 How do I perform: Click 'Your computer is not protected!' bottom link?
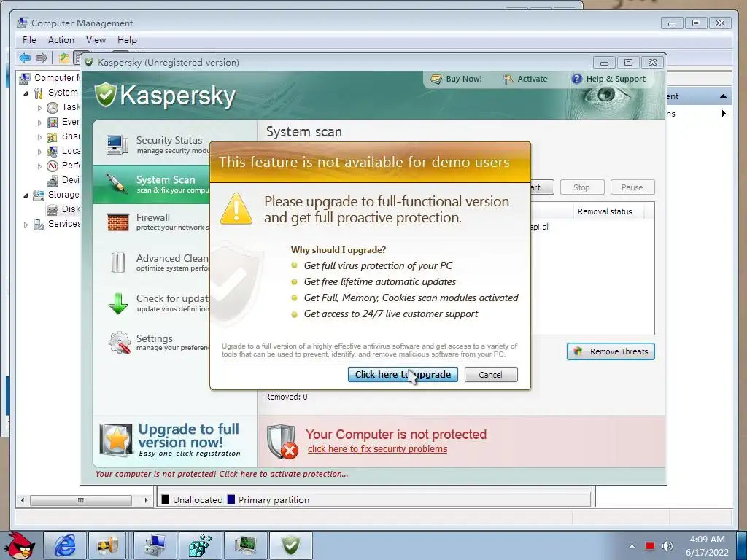222,474
